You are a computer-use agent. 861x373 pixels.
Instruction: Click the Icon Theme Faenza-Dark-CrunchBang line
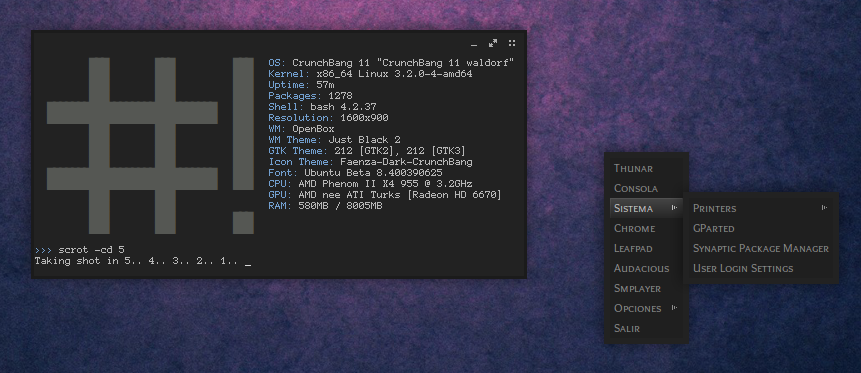coord(370,162)
